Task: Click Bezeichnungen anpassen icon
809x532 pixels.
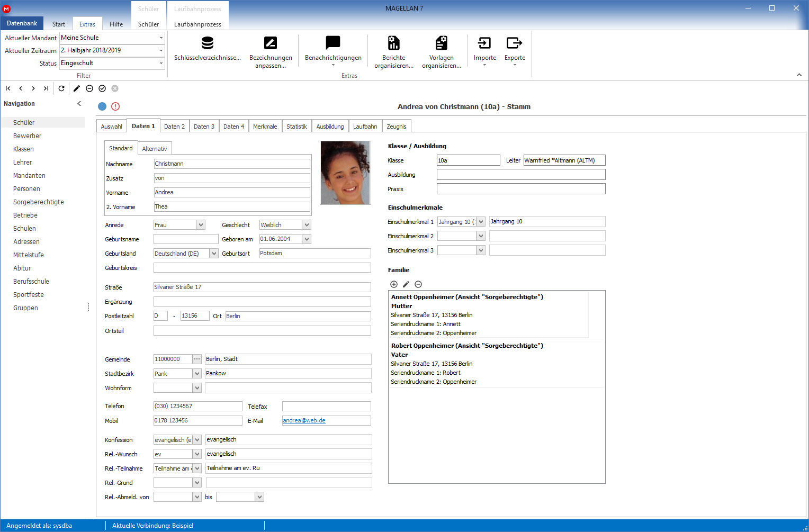Action: click(271, 43)
